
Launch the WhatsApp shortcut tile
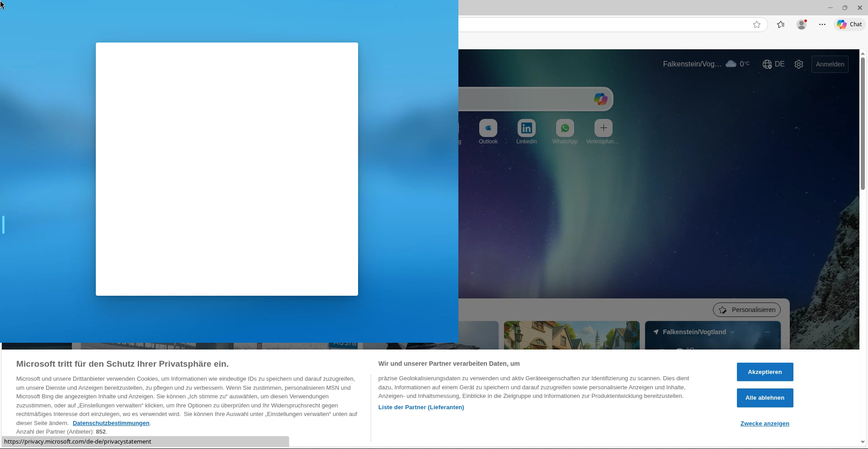click(565, 128)
